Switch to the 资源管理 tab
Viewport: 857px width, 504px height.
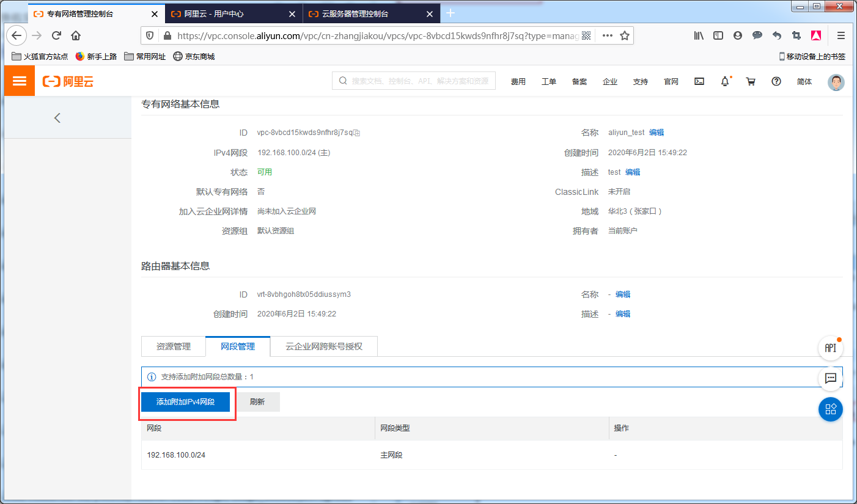(173, 346)
